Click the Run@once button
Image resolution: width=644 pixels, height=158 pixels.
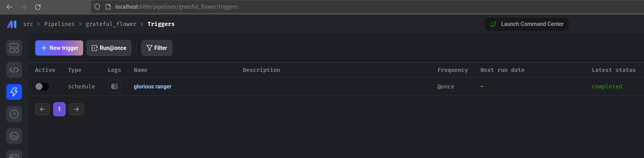coord(109,48)
